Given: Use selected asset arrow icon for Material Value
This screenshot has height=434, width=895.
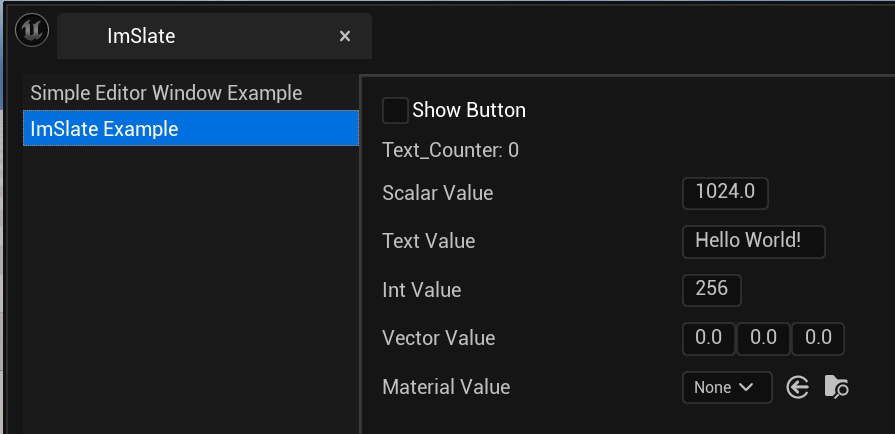Looking at the screenshot, I should [x=797, y=388].
